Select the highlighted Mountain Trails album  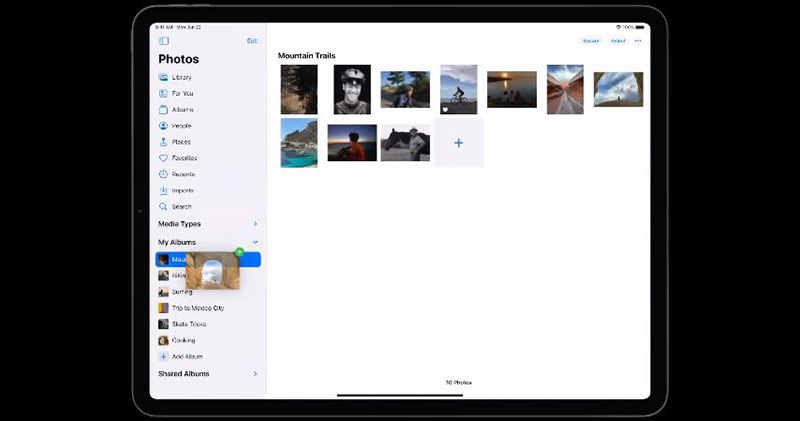tap(208, 260)
